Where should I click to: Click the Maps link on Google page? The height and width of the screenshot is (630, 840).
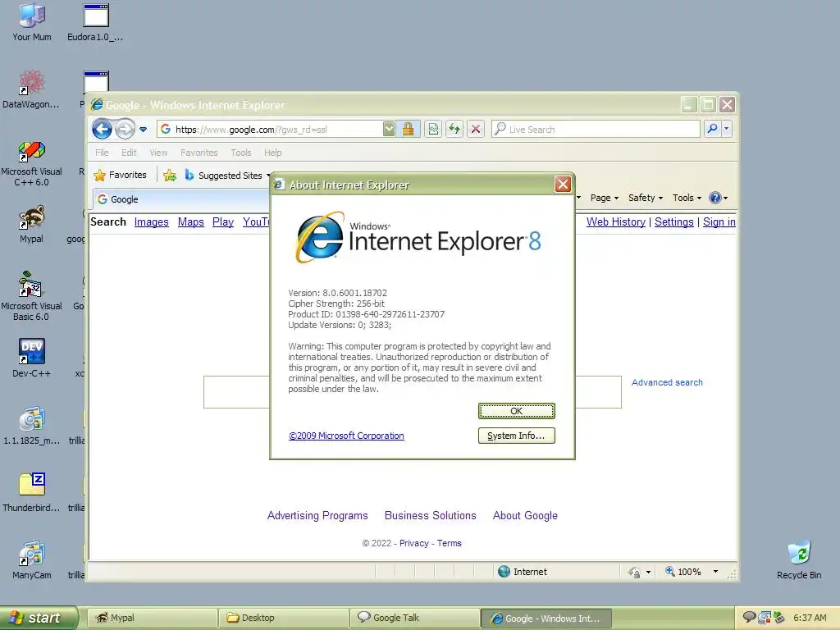click(x=190, y=221)
